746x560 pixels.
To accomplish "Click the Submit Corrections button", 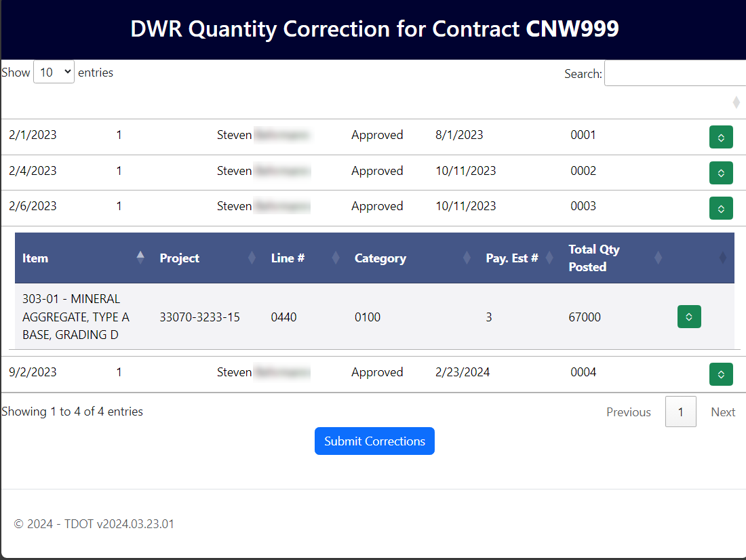I will pos(374,441).
